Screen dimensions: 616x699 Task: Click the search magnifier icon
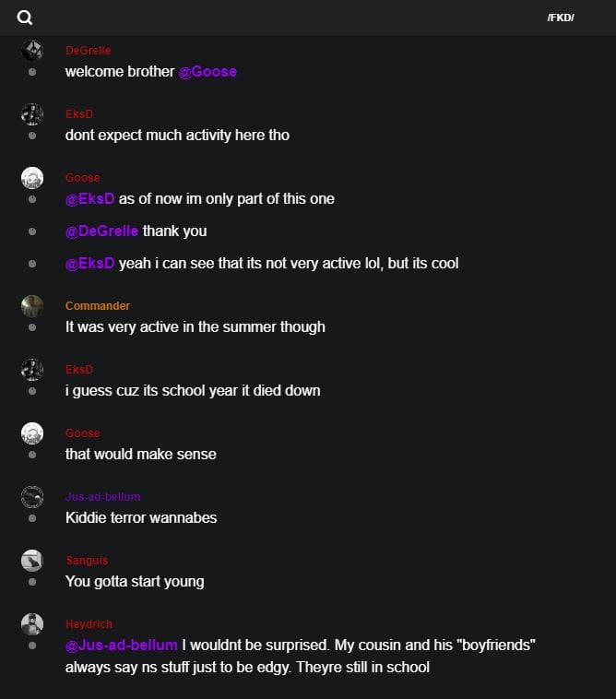point(25,18)
